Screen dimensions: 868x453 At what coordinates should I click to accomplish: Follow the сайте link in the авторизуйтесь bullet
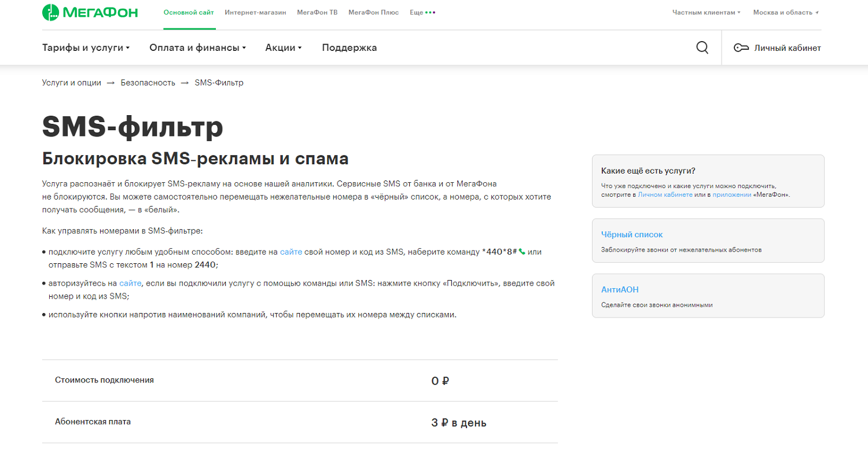click(x=130, y=283)
